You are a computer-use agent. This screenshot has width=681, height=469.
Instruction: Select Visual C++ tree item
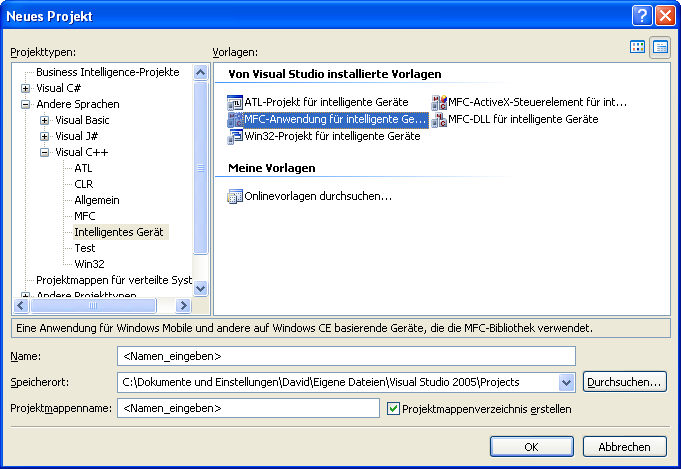tap(82, 152)
